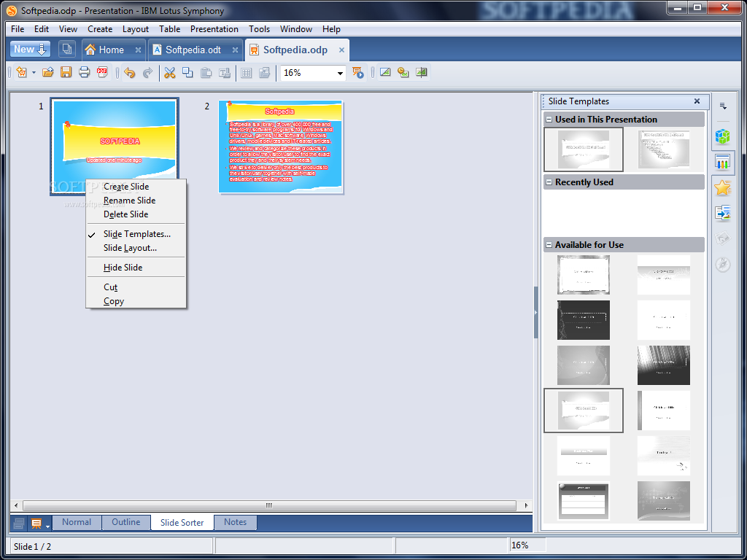Screen dimensions: 747x560
Task: Collapse Used in This Presentation section
Action: click(549, 120)
